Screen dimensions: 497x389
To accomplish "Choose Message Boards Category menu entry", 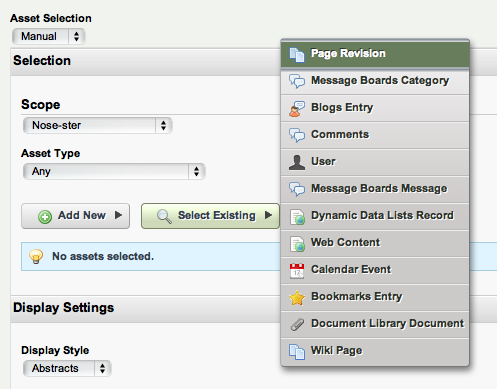I will tap(375, 81).
